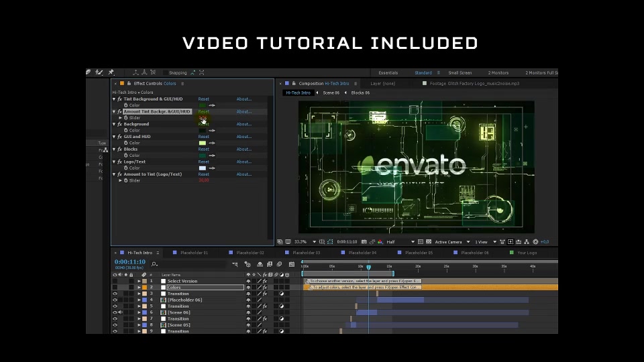
Task: Select the Puppet Pin tool
Action: click(x=111, y=72)
